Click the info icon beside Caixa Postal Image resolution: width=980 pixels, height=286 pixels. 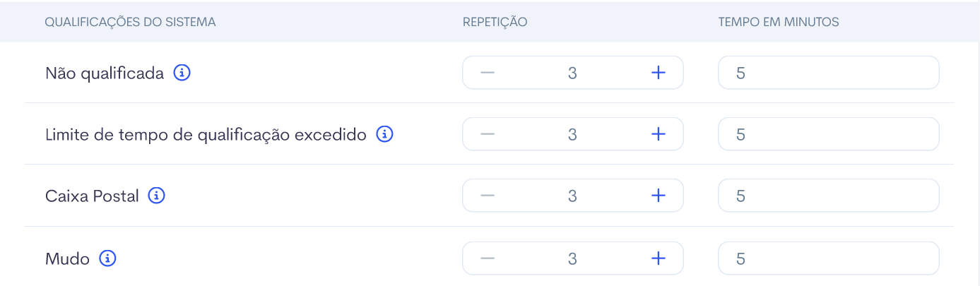tap(156, 196)
